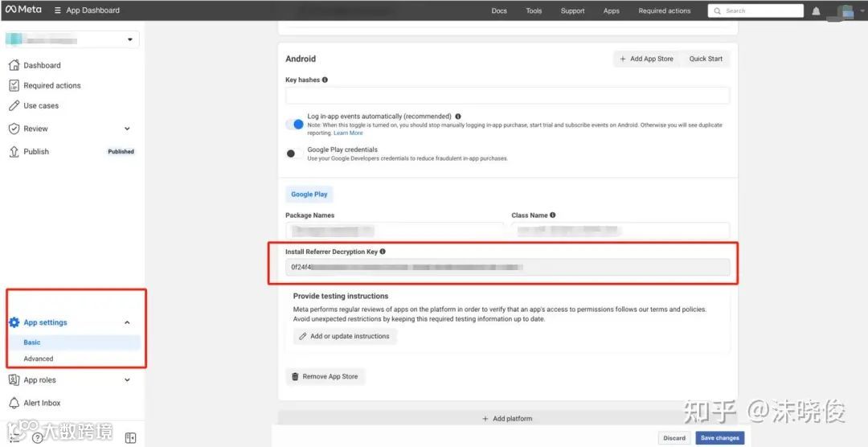
Task: Click Key hashes info icon
Action: tap(325, 80)
